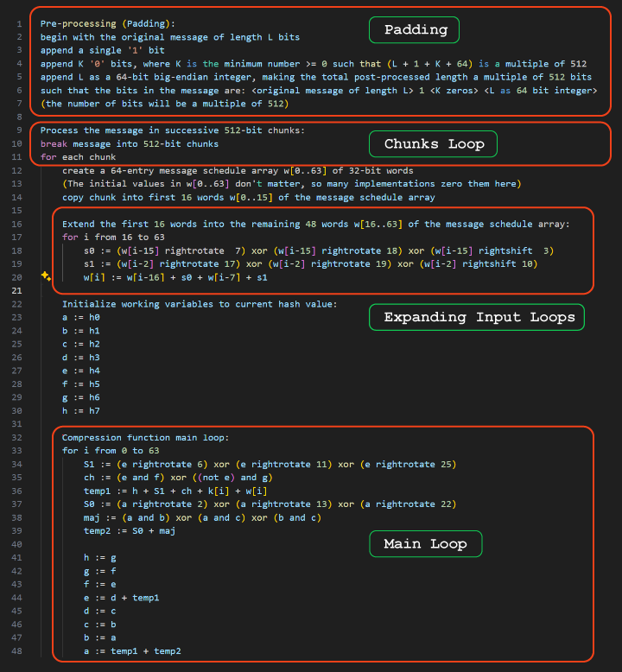Click 'Compression function main loop:' comment
Viewport: 622px width, 672px height.
[x=145, y=437]
